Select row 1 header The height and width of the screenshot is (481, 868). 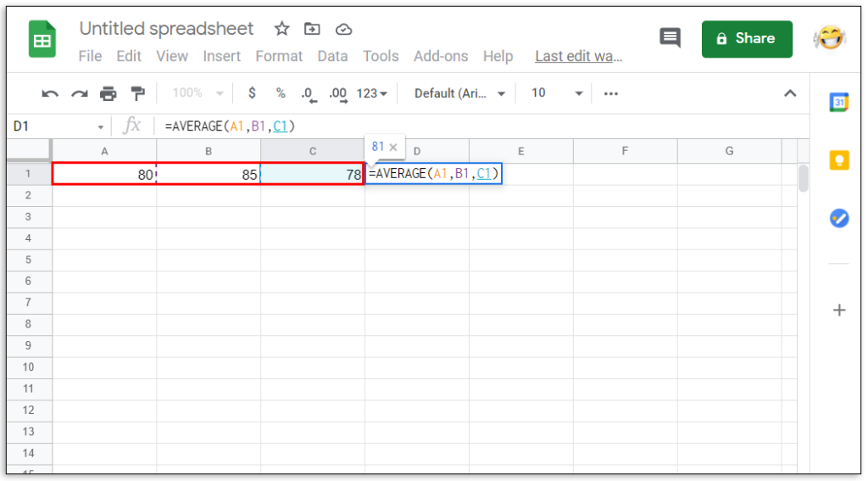point(28,174)
